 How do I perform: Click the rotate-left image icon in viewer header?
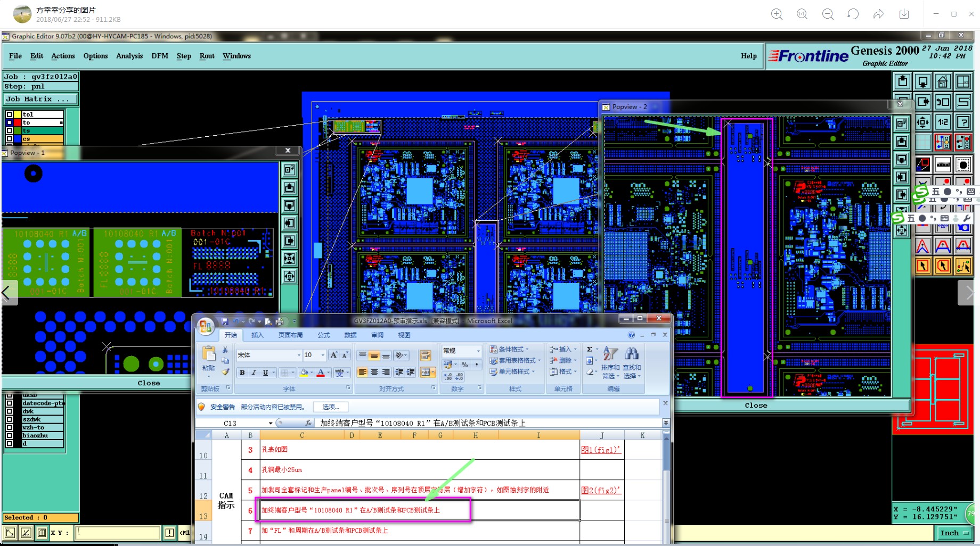853,14
